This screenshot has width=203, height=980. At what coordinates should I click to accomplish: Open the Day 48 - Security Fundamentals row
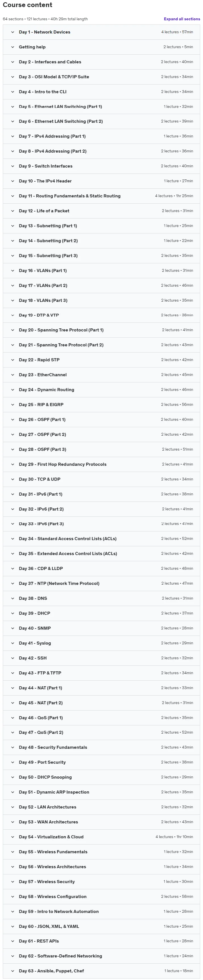(101, 747)
